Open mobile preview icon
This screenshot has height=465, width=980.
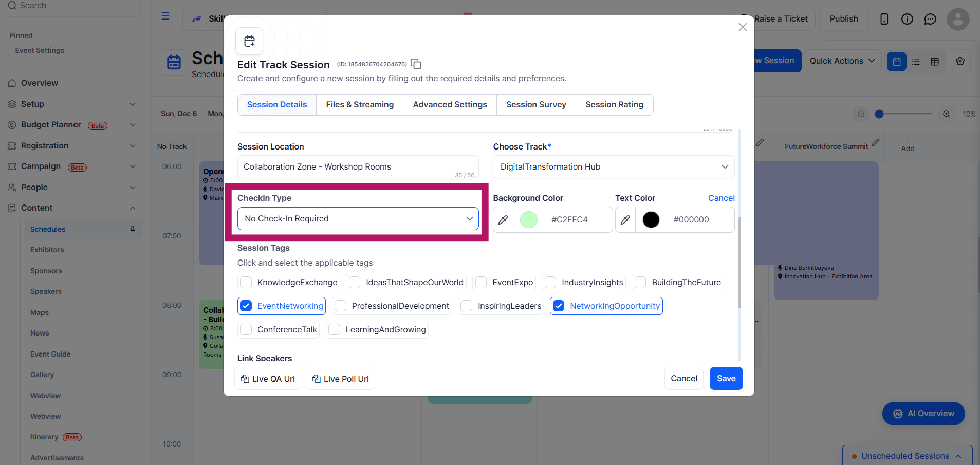(884, 19)
